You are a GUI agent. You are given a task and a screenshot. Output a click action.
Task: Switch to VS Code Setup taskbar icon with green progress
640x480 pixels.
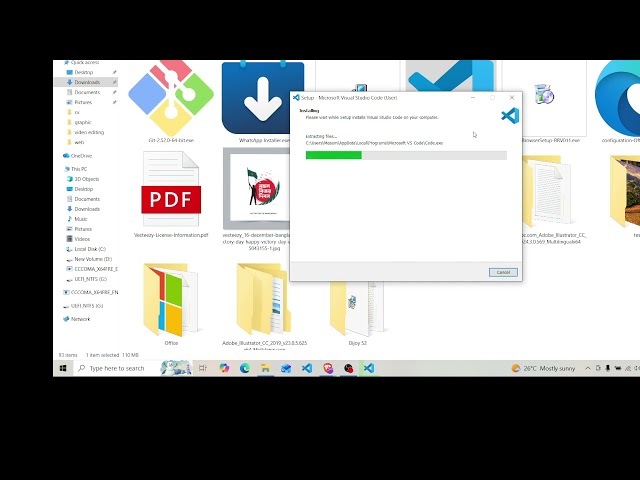369,368
